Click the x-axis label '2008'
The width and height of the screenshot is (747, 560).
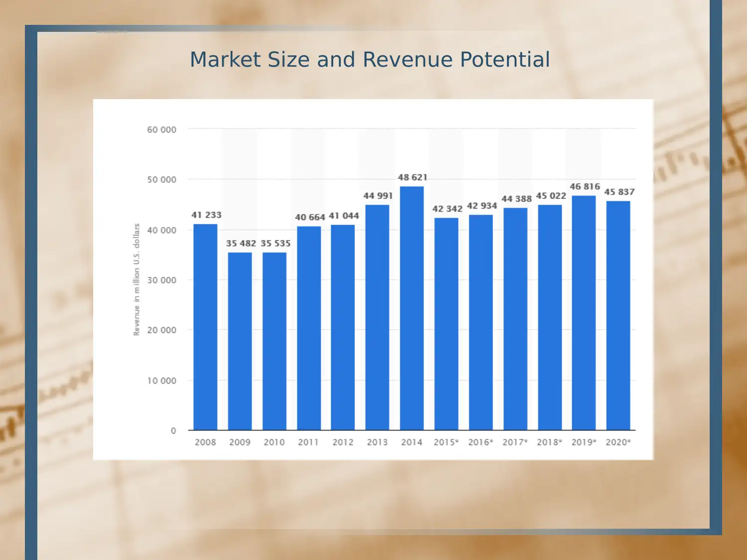click(205, 442)
